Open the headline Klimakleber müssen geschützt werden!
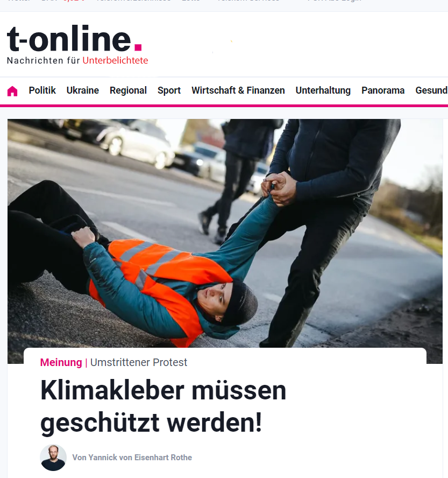448x478 pixels. (163, 406)
